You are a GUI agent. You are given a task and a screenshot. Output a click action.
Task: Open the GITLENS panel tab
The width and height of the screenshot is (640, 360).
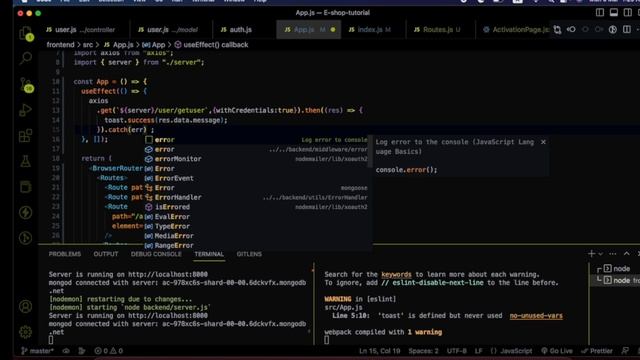249,254
